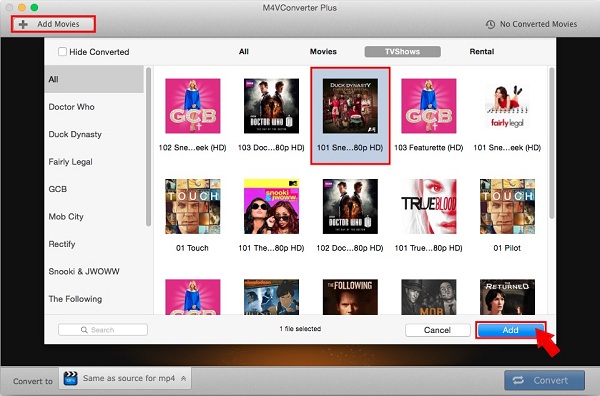Select Duck Dynasty in the sidebar
600x396 pixels.
coord(94,134)
